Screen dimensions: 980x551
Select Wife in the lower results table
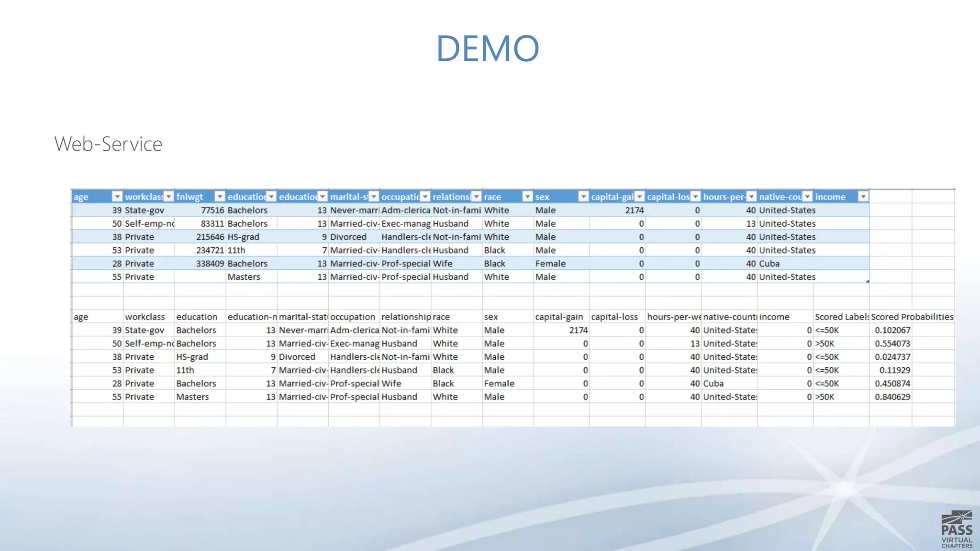[405, 384]
